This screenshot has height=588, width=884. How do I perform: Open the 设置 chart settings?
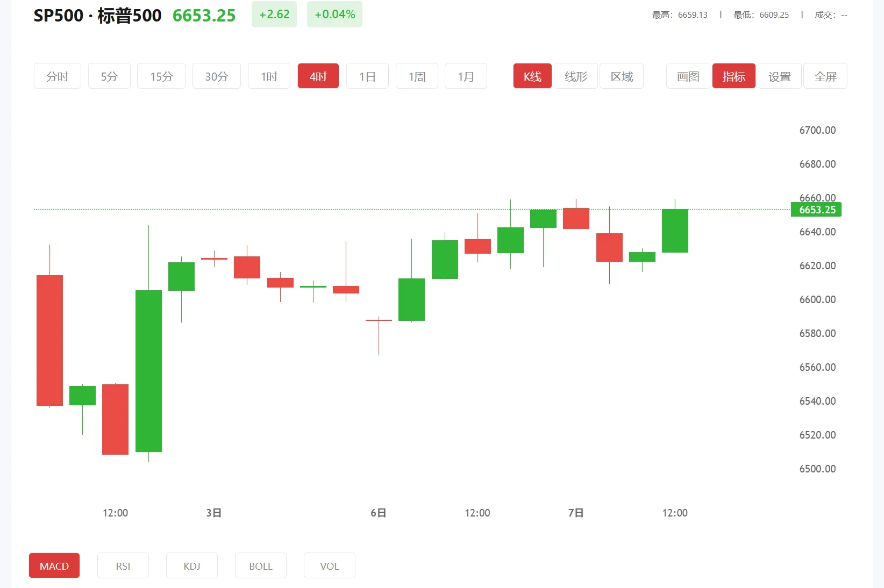[780, 76]
